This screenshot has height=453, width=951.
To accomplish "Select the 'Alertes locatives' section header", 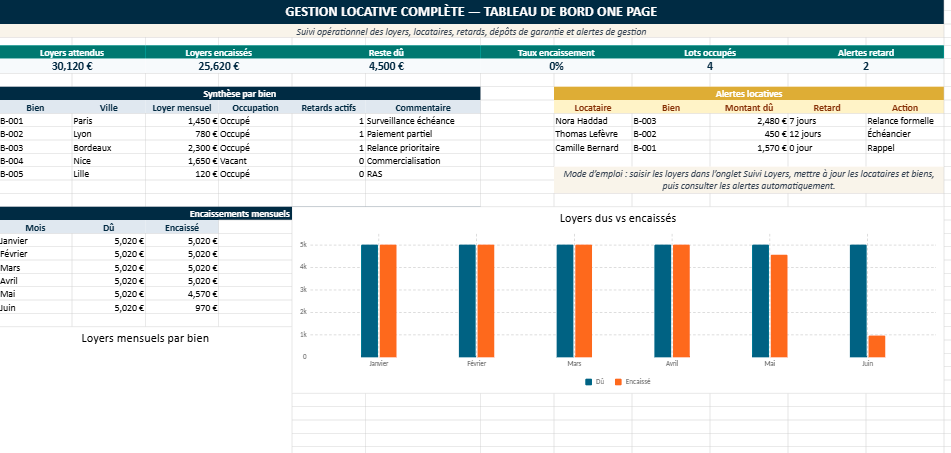I will click(749, 93).
